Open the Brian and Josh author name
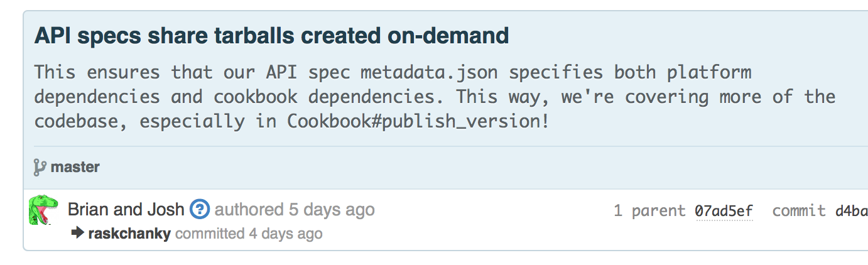This screenshot has width=868, height=265. click(x=126, y=210)
